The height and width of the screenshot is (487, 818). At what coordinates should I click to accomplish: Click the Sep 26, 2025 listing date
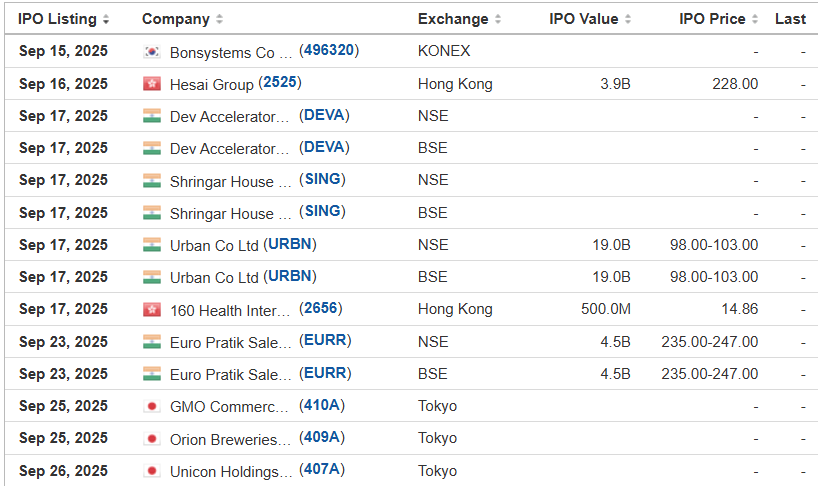click(x=63, y=470)
